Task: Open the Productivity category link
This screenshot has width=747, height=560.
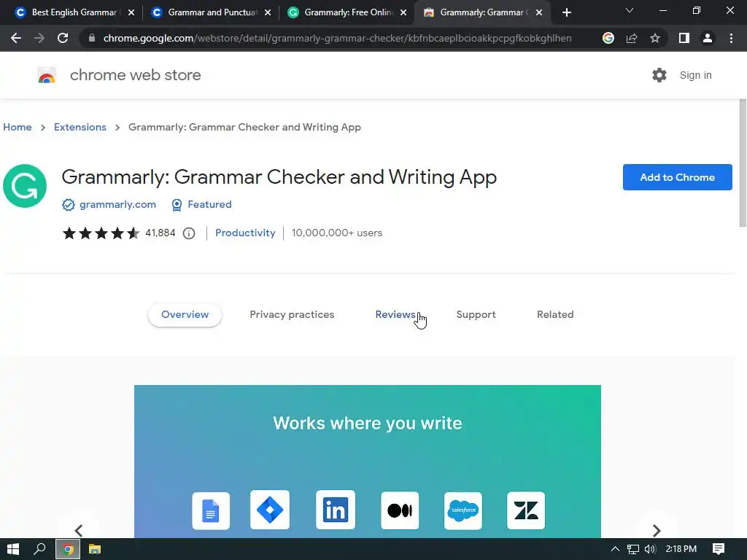Action: [x=245, y=233]
